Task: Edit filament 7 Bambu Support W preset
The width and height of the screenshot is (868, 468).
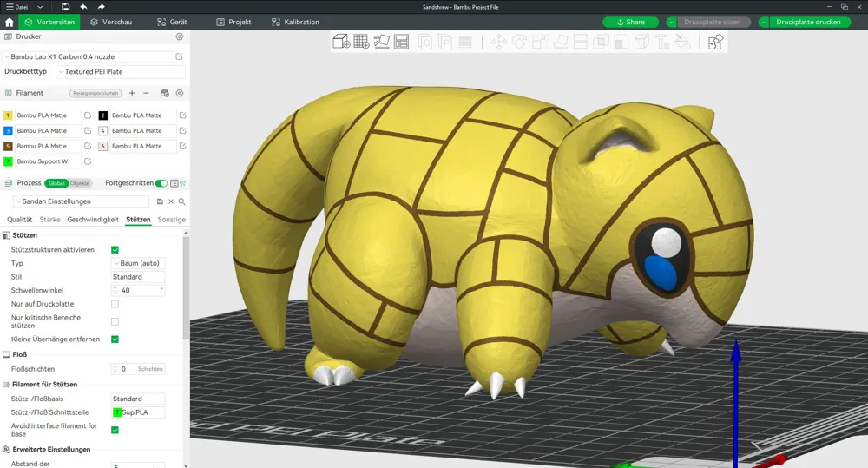Action: point(88,161)
